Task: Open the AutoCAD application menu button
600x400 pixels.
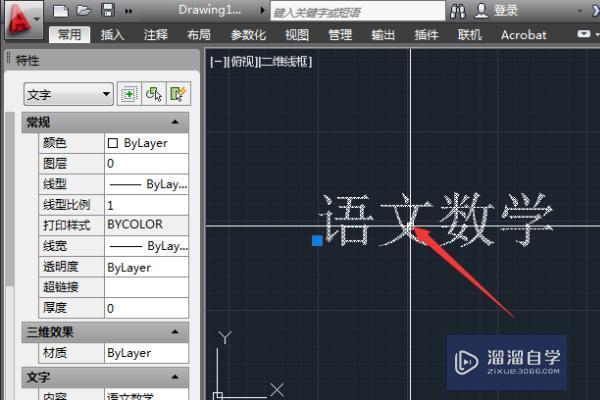Action: pyautogui.click(x=24, y=19)
